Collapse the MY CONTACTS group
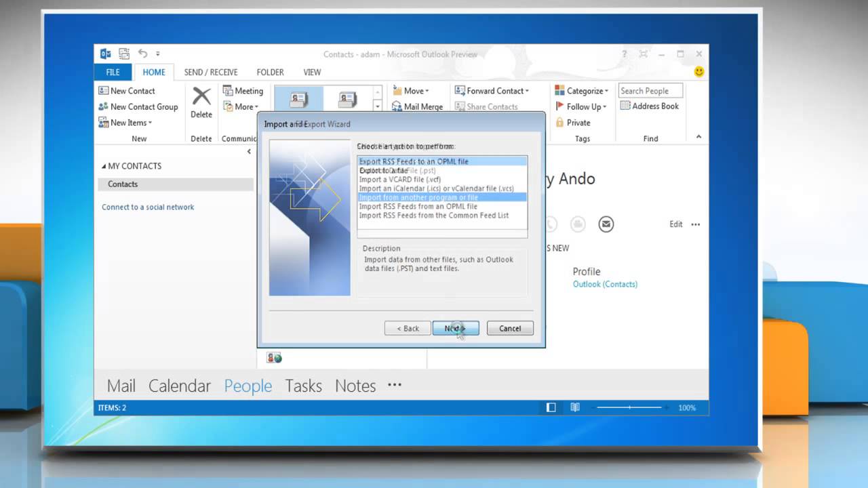Screen dimensions: 868x488 point(104,166)
